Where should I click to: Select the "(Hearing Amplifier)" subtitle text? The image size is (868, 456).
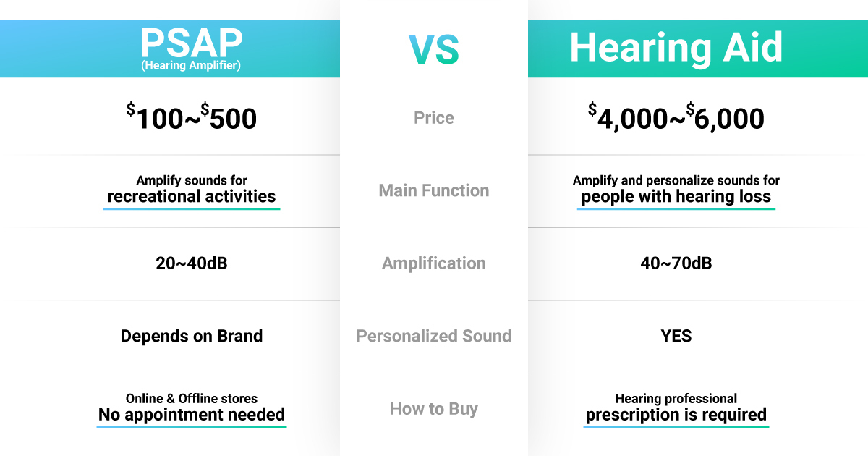coord(192,66)
